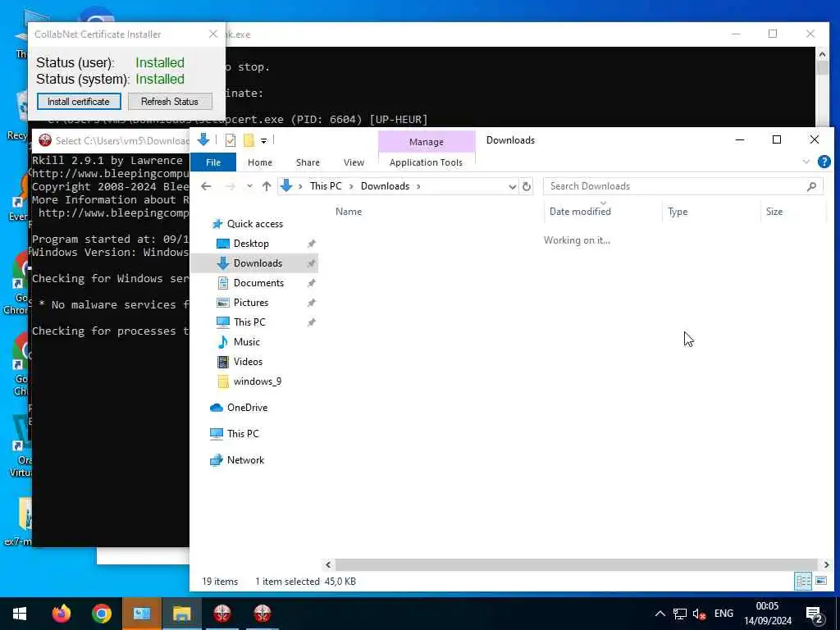Switch to Large icons view layout icon

(x=820, y=581)
